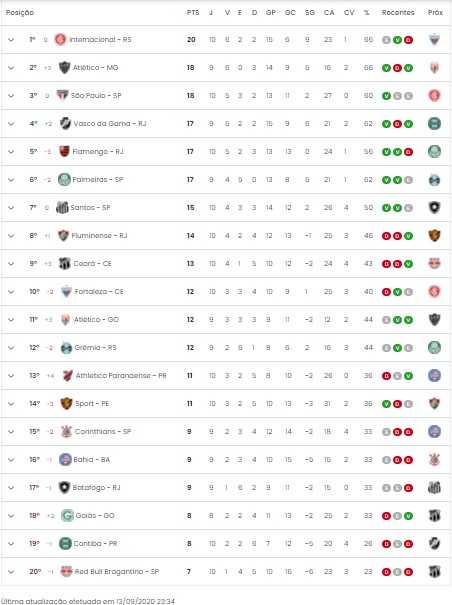Click next opponent crest in Botafogo row
This screenshot has height=605, width=452.
[x=434, y=488]
